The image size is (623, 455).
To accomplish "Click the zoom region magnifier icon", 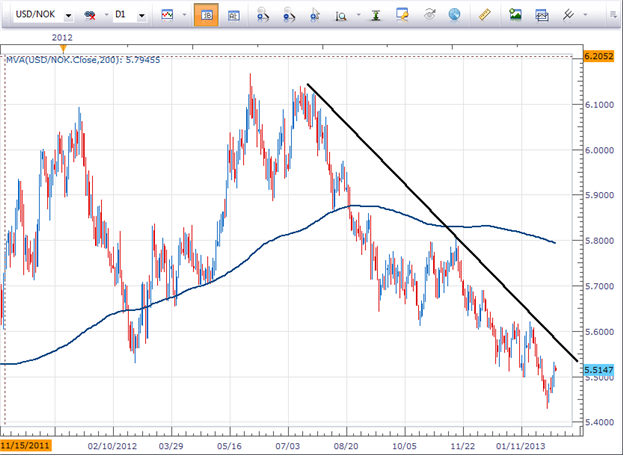I will tap(341, 15).
